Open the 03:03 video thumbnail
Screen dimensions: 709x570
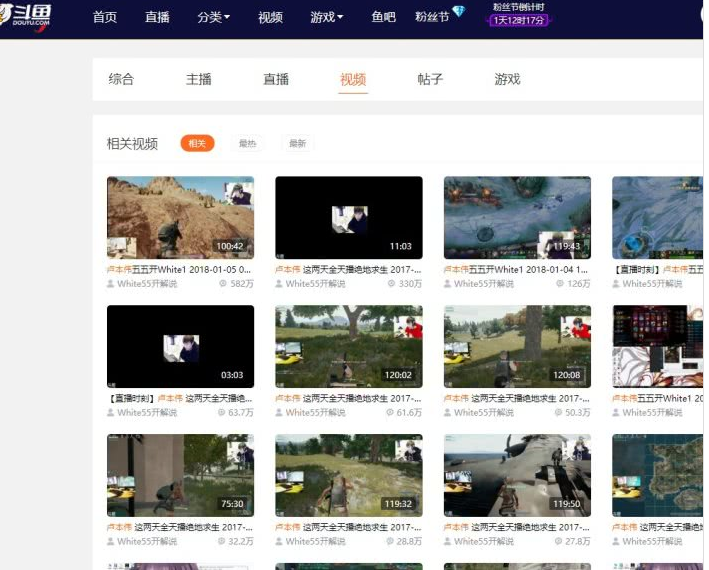[x=180, y=346]
